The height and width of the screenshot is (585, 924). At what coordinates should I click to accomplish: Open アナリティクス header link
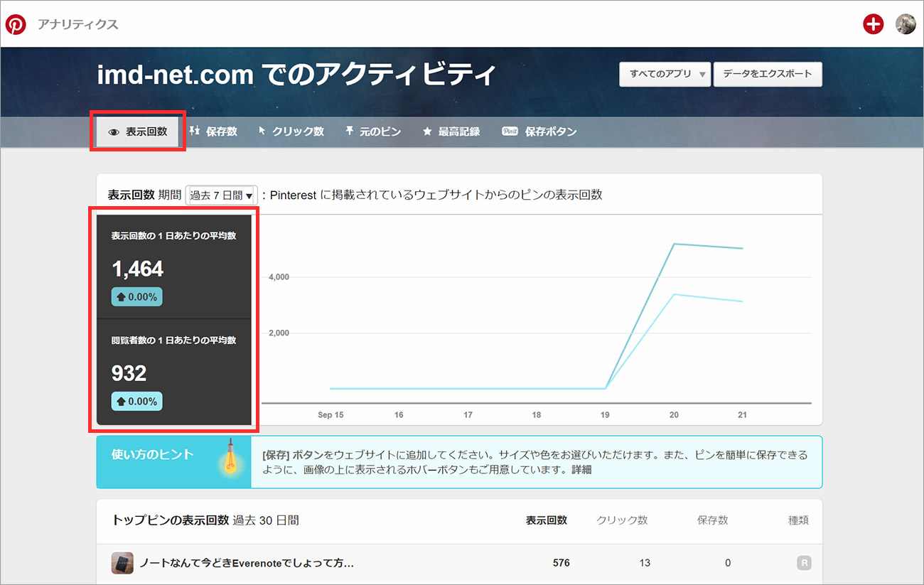(78, 25)
